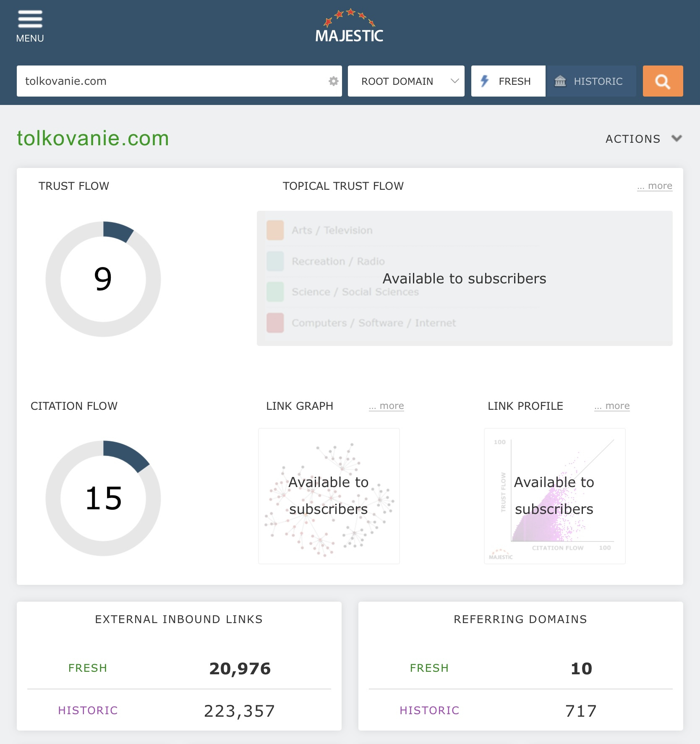Click the orange search magnifier button
700x744 pixels.
pyautogui.click(x=663, y=81)
